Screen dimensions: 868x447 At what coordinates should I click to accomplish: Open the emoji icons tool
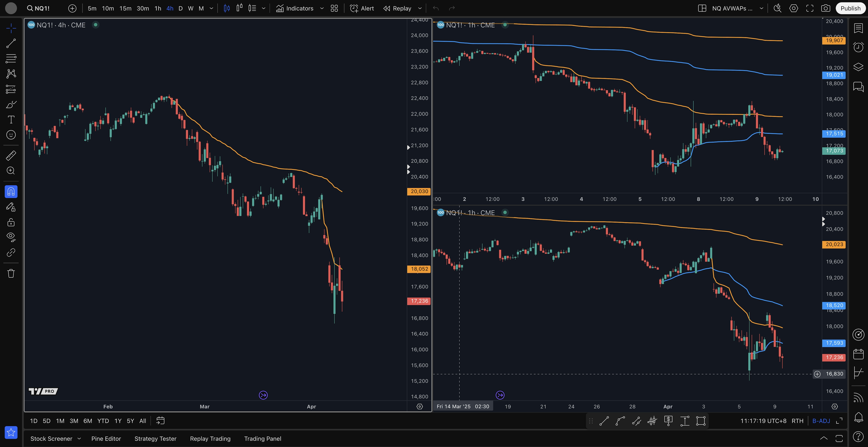[x=11, y=135]
